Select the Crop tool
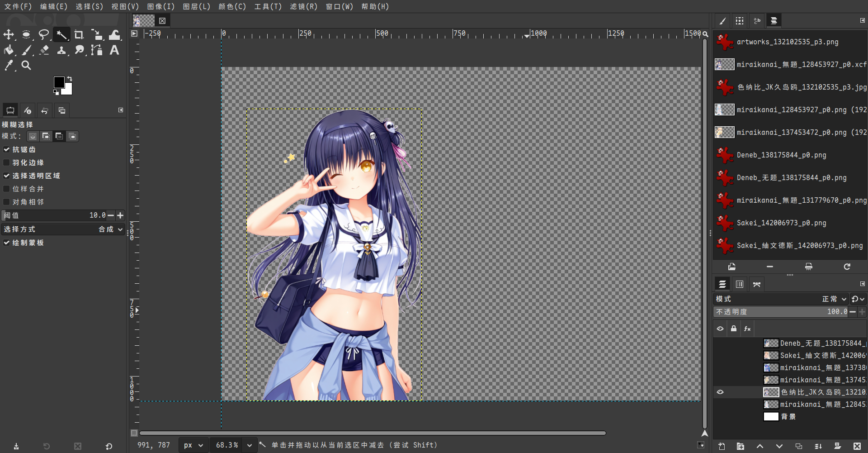The width and height of the screenshot is (868, 453). click(x=79, y=35)
